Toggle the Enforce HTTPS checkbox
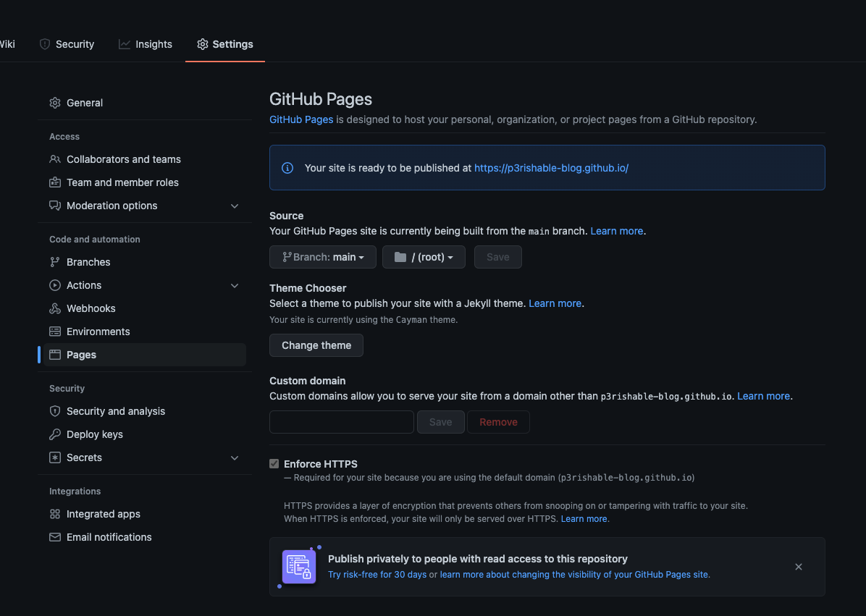This screenshot has height=616, width=866. [x=274, y=464]
